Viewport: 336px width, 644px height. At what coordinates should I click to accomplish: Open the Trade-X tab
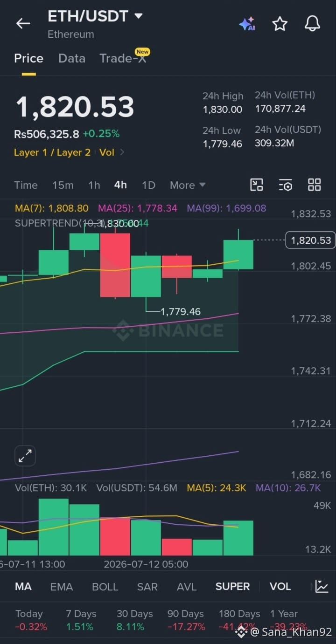pyautogui.click(x=123, y=58)
